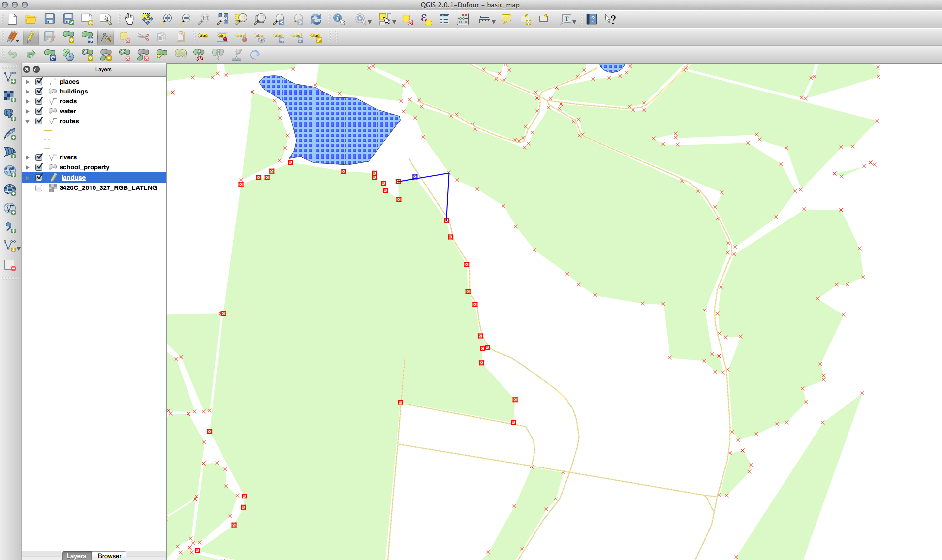The height and width of the screenshot is (560, 942).
Task: Refresh the map canvas
Action: click(315, 19)
